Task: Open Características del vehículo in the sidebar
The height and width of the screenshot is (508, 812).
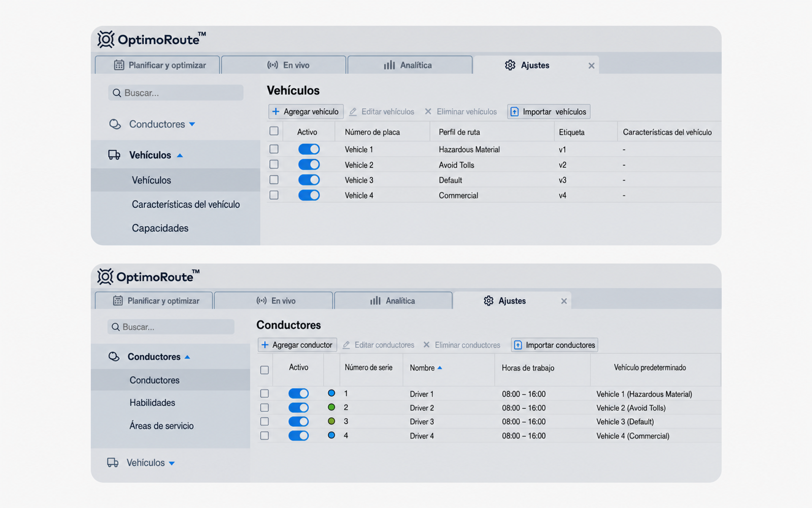Action: click(x=186, y=204)
